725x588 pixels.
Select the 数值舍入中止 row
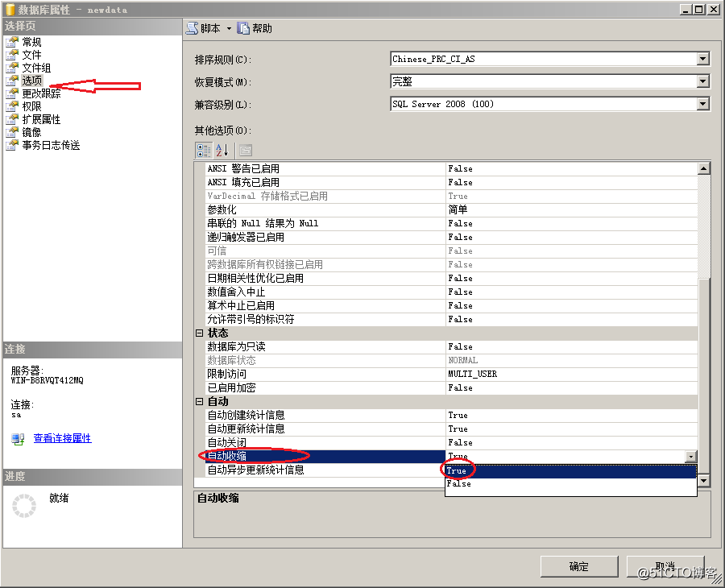(451, 292)
